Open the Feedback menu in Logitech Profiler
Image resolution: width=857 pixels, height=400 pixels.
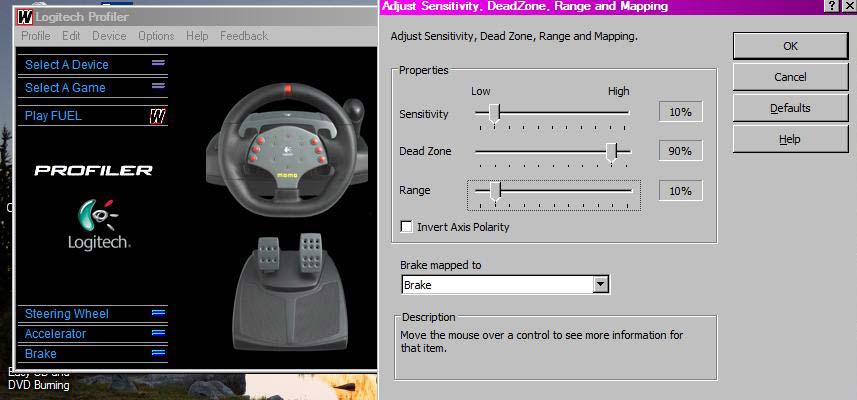[244, 36]
